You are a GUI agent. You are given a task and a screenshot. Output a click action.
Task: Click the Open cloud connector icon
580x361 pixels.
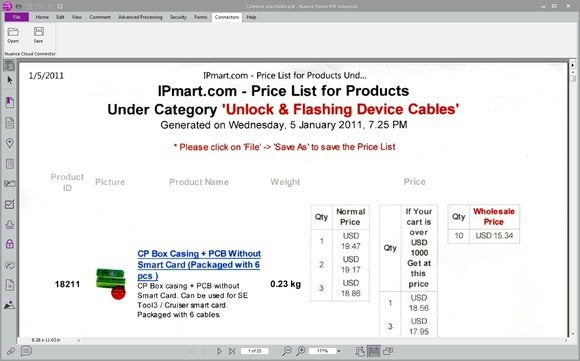pos(13,35)
